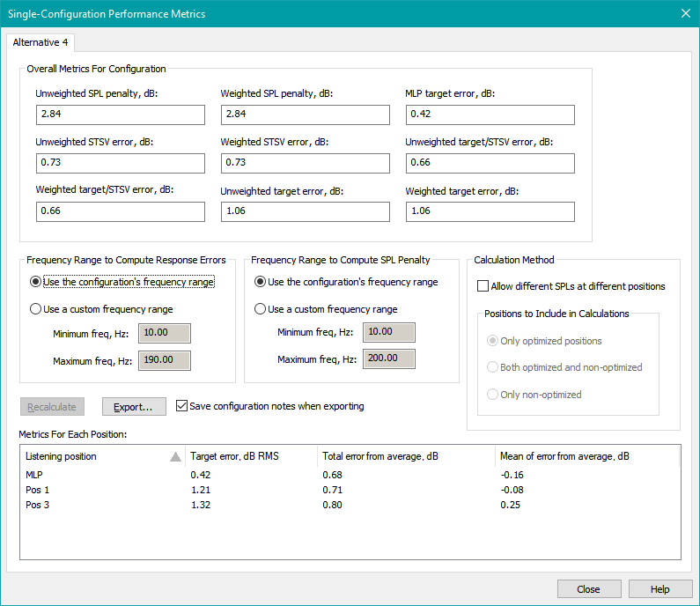The height and width of the screenshot is (606, 700).
Task: Click the MLP target error value field
Action: click(490, 115)
